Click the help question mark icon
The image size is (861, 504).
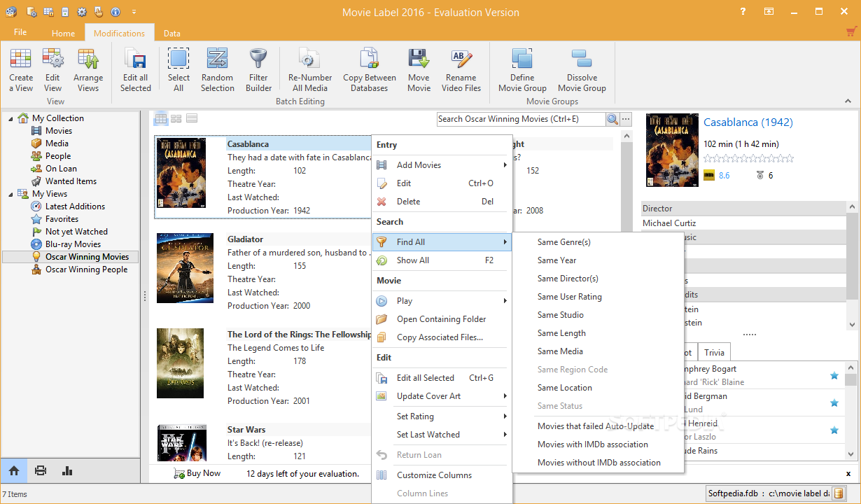click(743, 12)
